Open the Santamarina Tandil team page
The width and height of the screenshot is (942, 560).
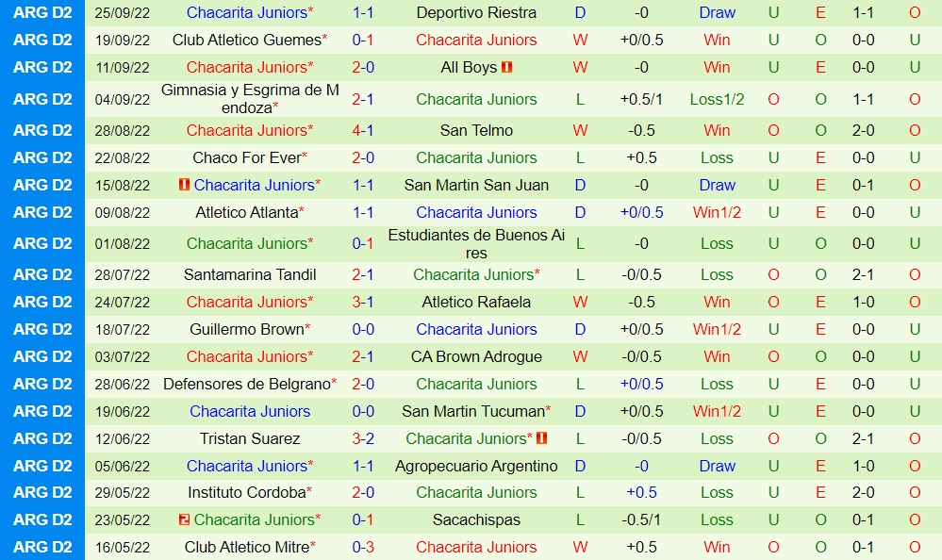coord(250,275)
